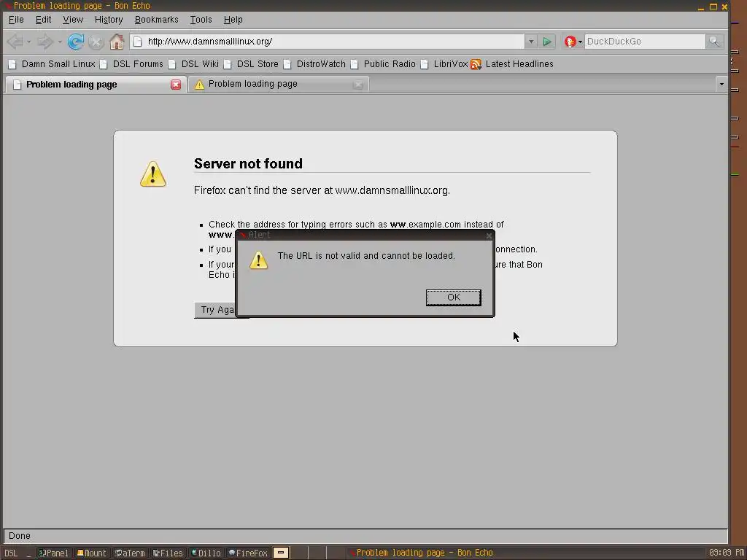
Task: Open the Help menu
Action: (233, 20)
